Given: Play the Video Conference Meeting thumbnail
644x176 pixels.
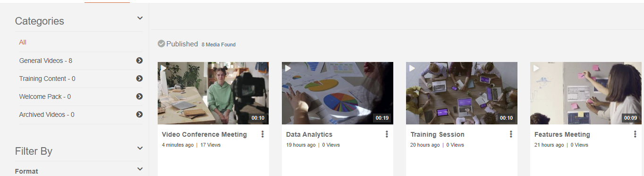Looking at the screenshot, I should [x=213, y=93].
